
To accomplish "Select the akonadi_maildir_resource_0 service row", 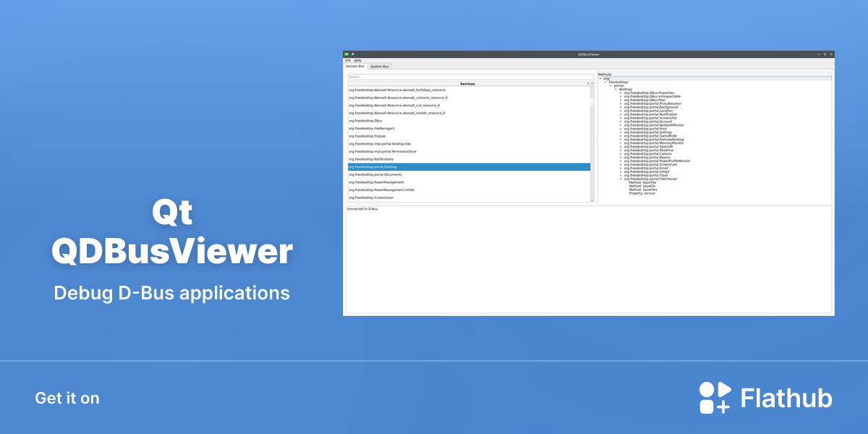I will 469,113.
